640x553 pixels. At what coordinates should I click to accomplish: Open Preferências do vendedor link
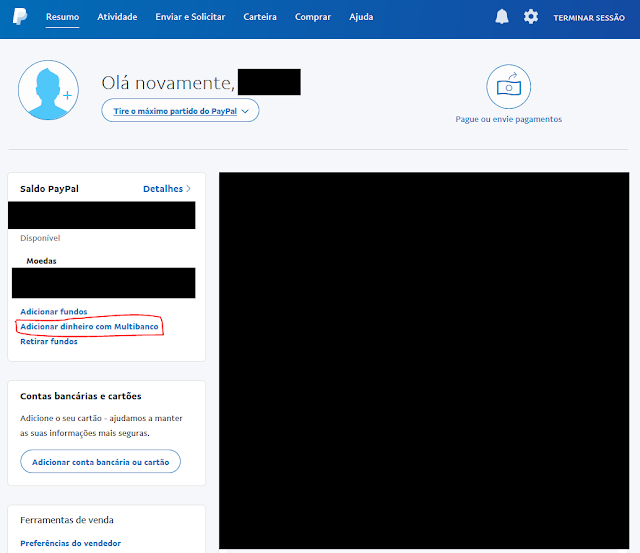[71, 543]
